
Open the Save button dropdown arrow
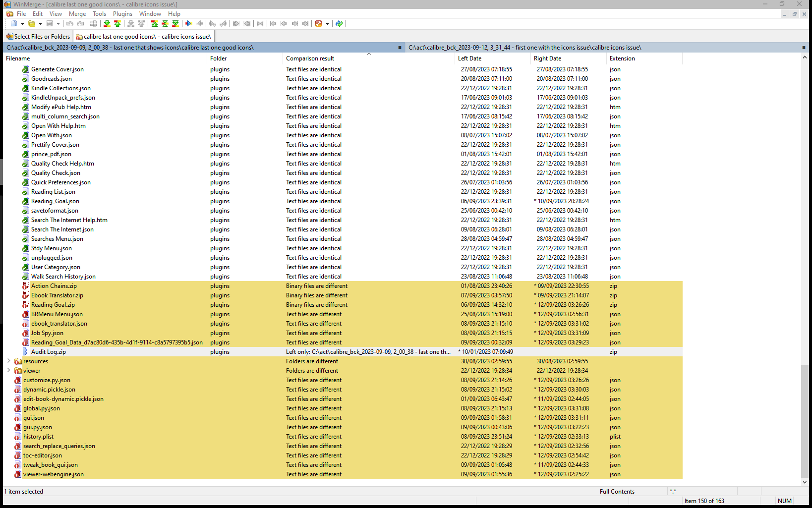pos(58,24)
